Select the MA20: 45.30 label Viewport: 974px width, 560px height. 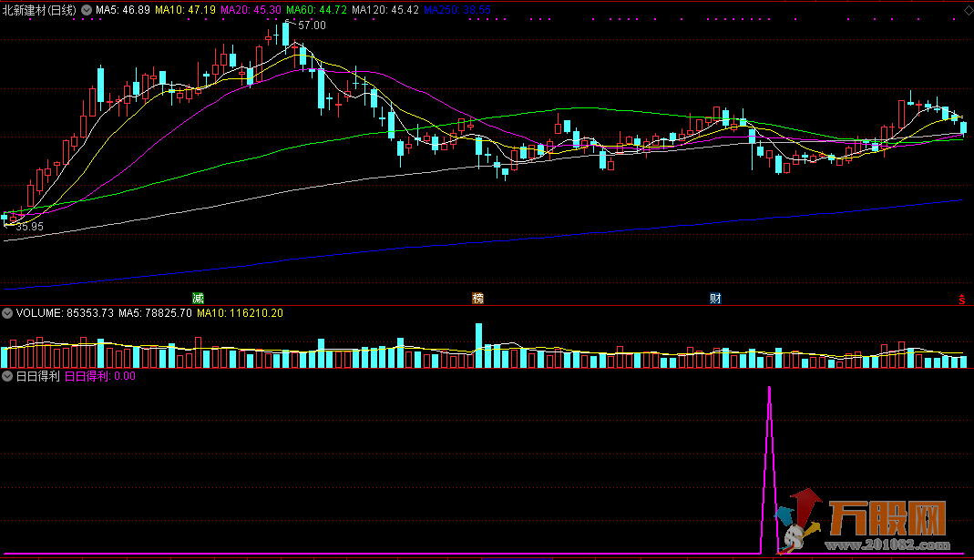point(251,10)
